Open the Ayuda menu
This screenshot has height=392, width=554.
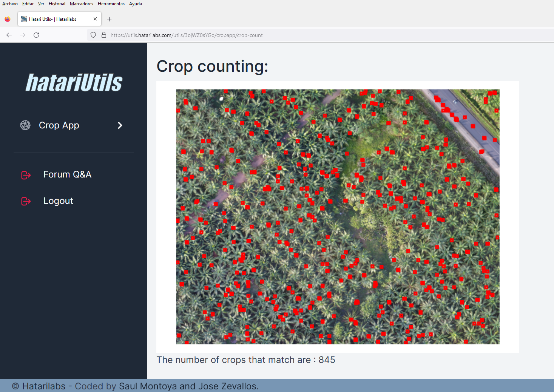136,4
